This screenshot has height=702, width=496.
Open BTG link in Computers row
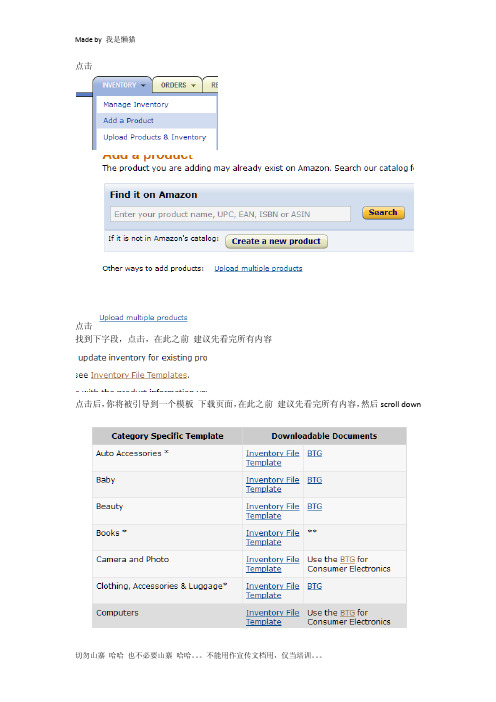347,612
